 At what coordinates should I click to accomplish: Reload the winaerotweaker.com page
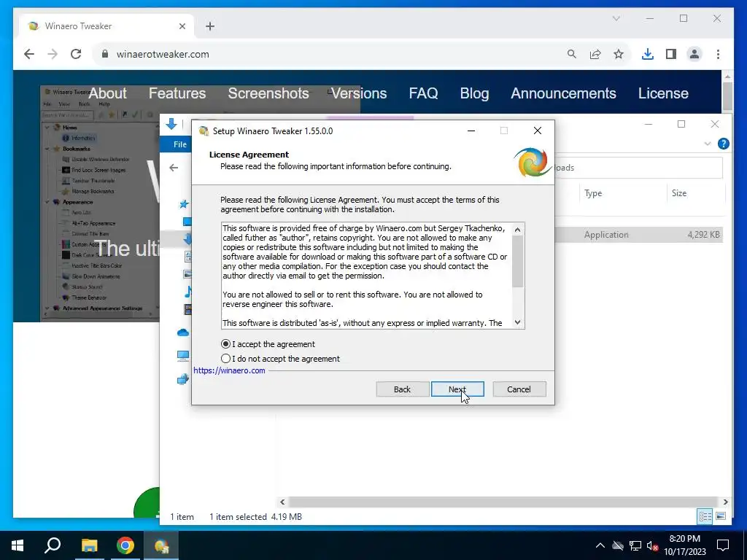pyautogui.click(x=76, y=54)
